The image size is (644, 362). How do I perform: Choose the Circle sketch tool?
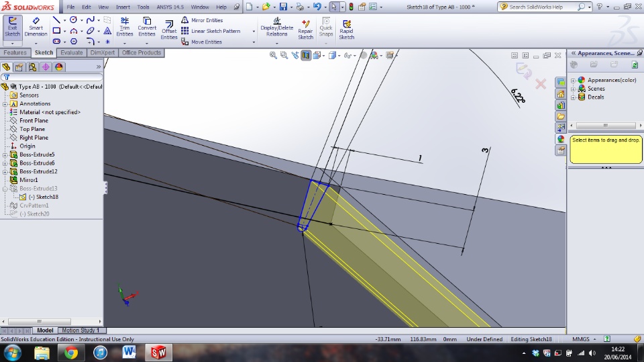click(x=74, y=19)
